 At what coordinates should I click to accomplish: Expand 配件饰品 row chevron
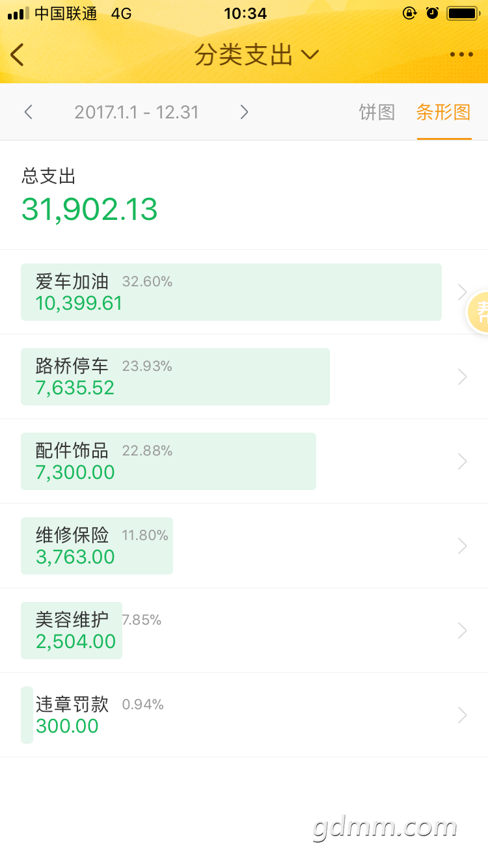pyautogui.click(x=463, y=461)
